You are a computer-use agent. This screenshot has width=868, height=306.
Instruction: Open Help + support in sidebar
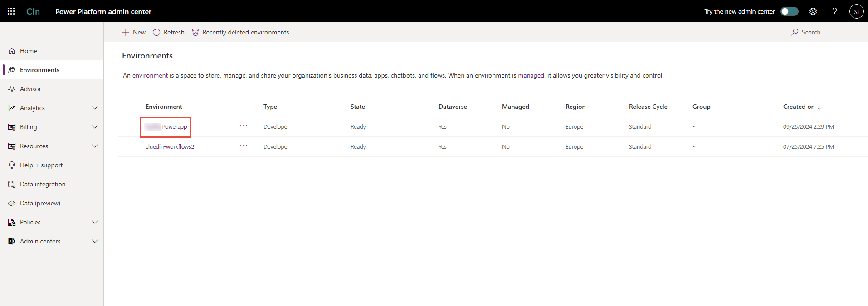point(52,165)
